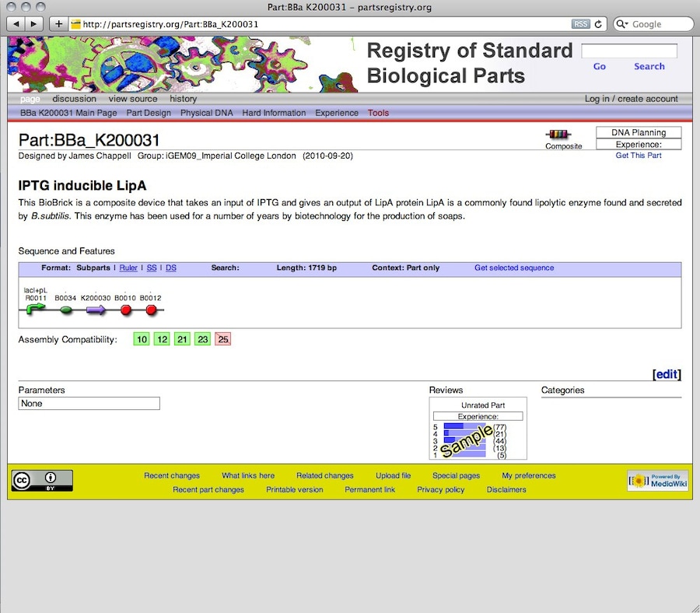Open the Part Design menu item

(149, 113)
